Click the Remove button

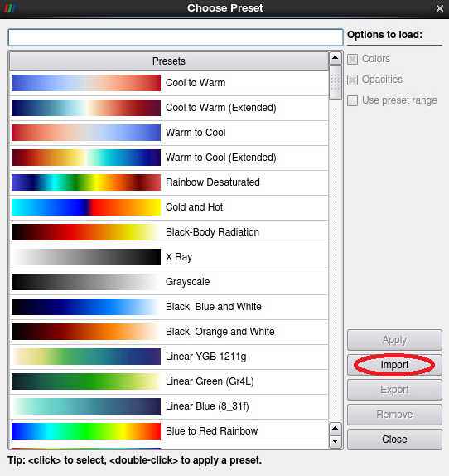coord(394,415)
